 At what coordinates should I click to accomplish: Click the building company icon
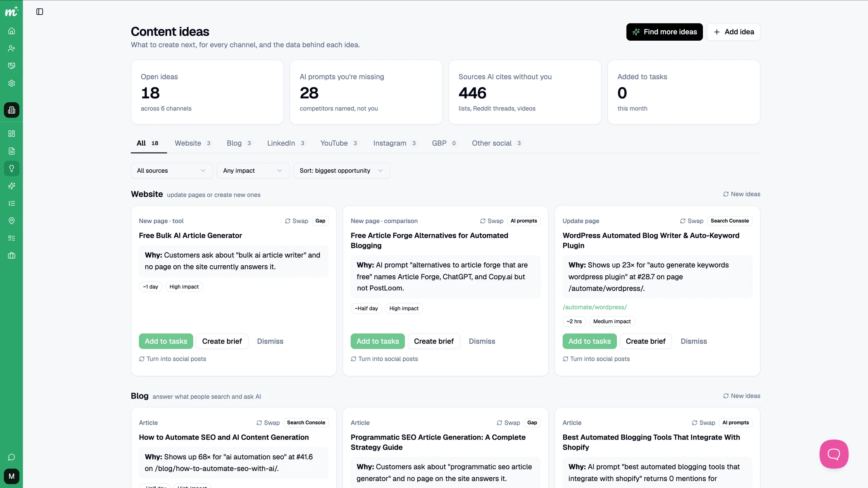(12, 110)
